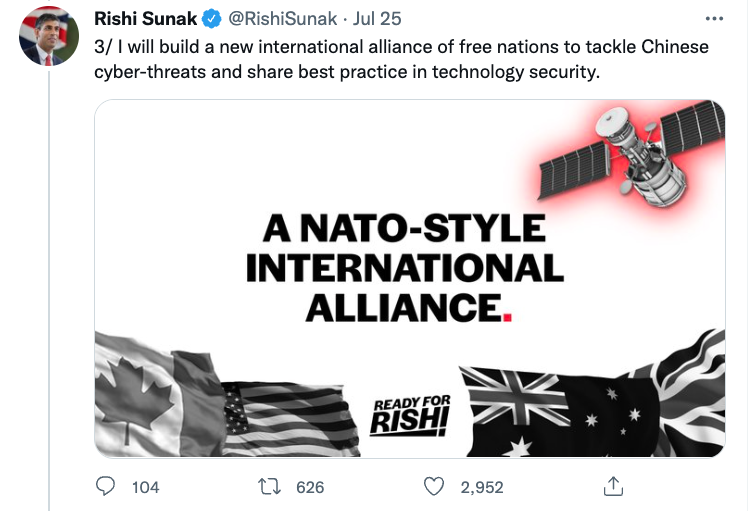Open the three-dot more options menu

713,19
